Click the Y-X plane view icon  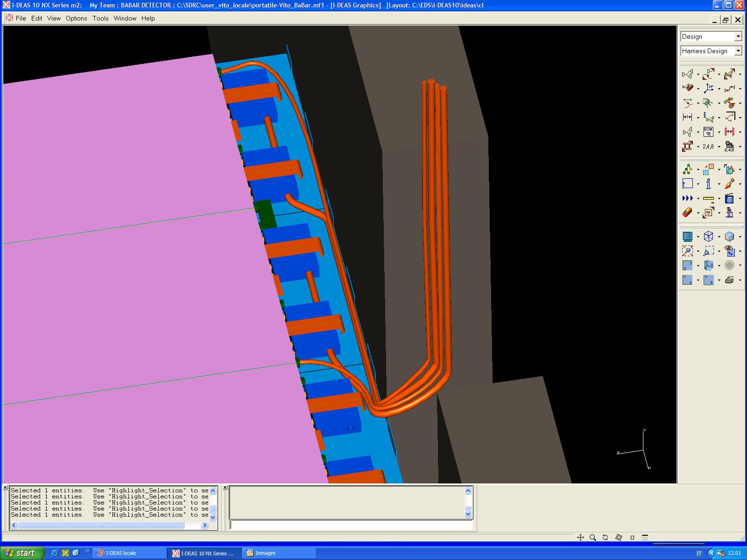687,280
